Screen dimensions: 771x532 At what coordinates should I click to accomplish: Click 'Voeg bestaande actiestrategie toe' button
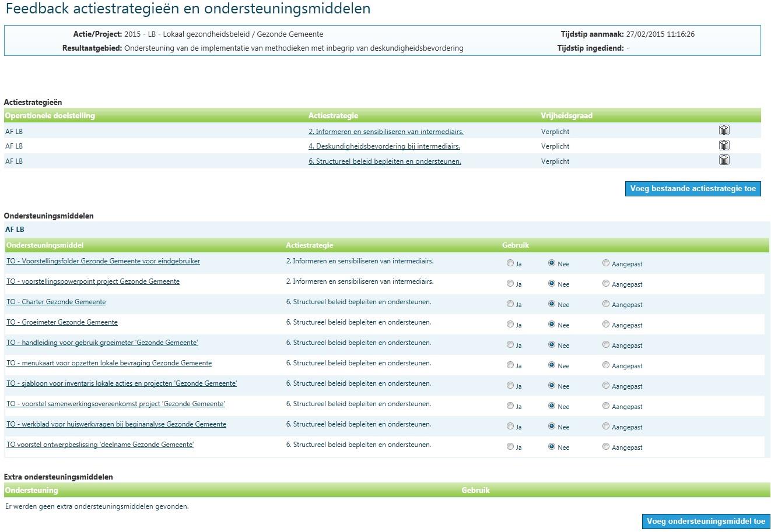pos(693,189)
